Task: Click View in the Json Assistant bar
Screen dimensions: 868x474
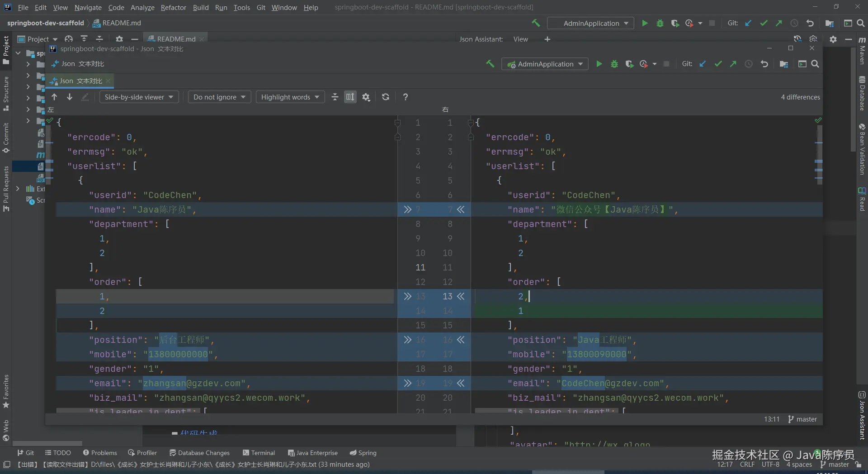Action: coord(520,39)
